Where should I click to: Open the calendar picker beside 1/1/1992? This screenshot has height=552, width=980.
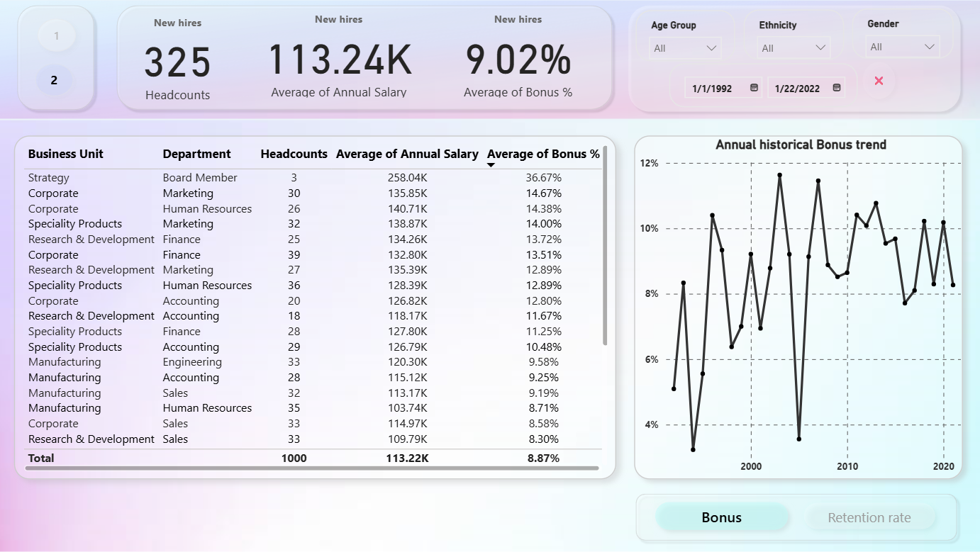(754, 88)
